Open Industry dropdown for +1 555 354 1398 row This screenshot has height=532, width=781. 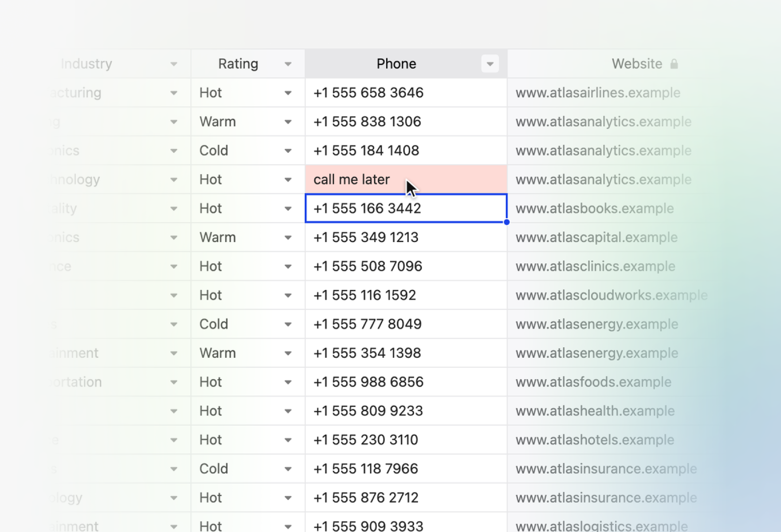click(174, 353)
